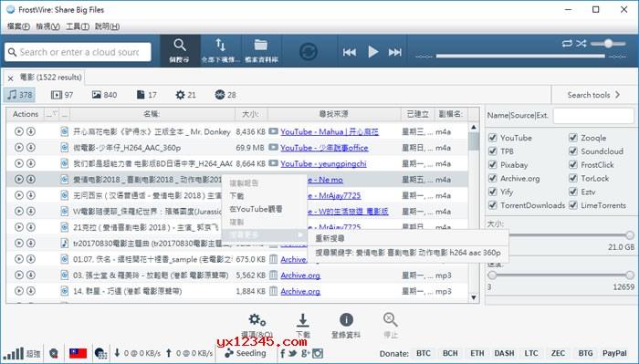639x364 pixels.
Task: Open the 說明(H) menu
Action: pos(107,26)
